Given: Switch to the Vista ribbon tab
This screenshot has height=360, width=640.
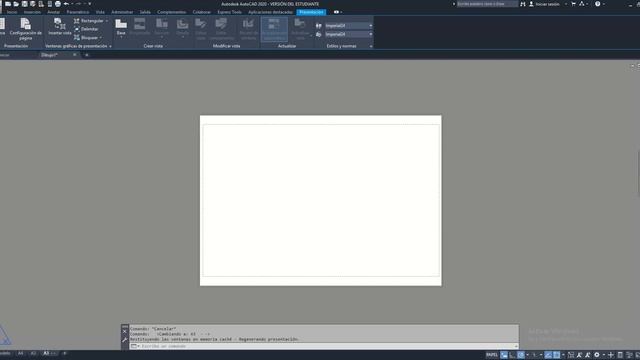Looking at the screenshot, I should 100,12.
